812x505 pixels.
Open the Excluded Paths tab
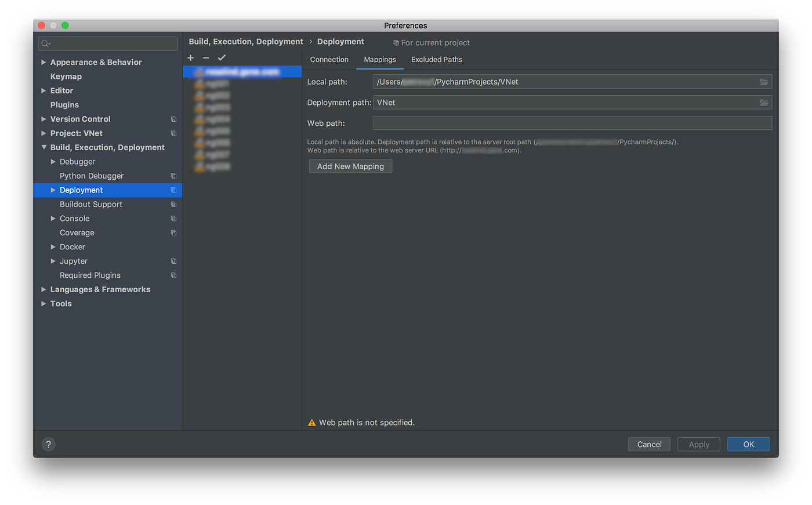click(x=436, y=59)
